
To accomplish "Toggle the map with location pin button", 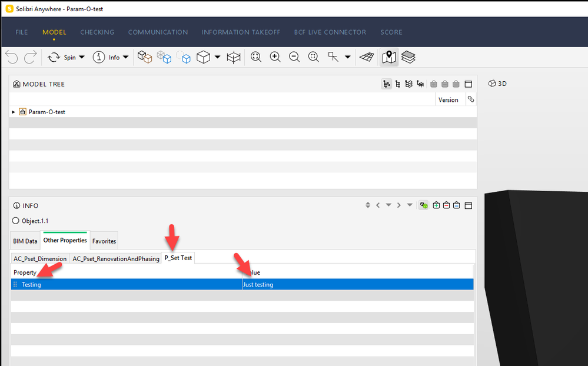I will (389, 58).
